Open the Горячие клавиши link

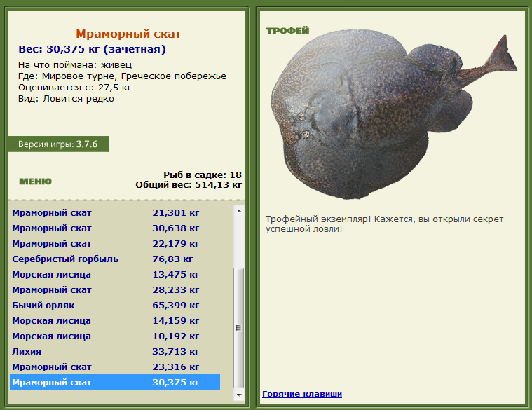(302, 394)
